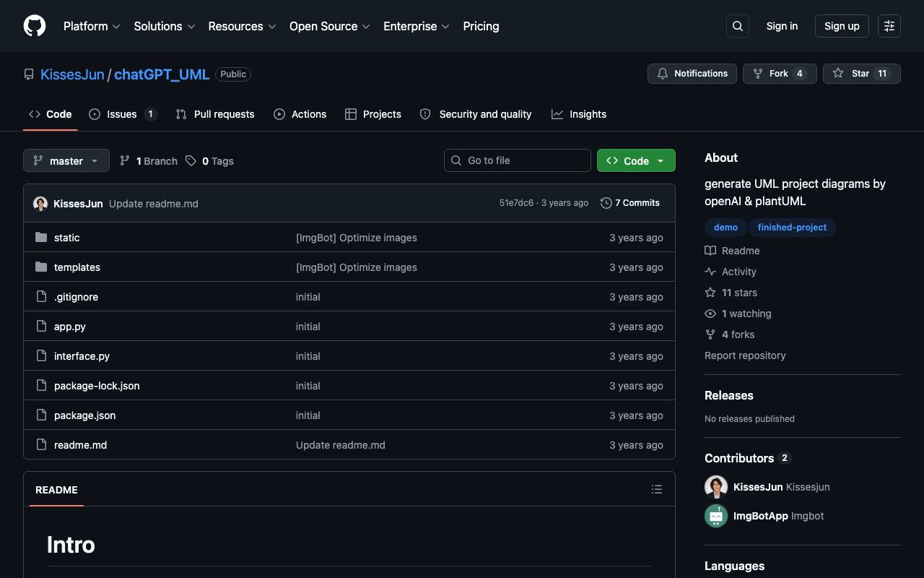Open the 0 Tags link

[209, 160]
